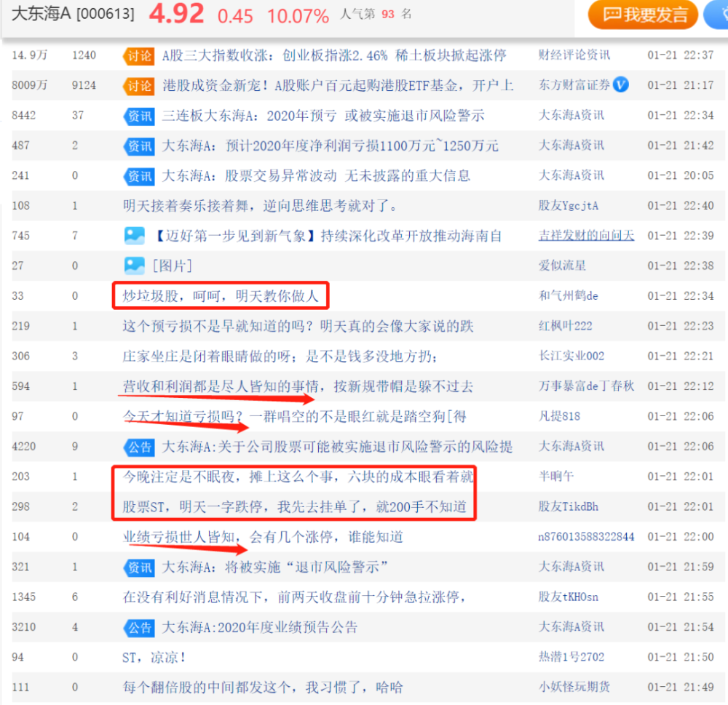Image resolution: width=728 pixels, height=705 pixels.
Task: Click the orange 我要发言 button
Action: (x=643, y=15)
